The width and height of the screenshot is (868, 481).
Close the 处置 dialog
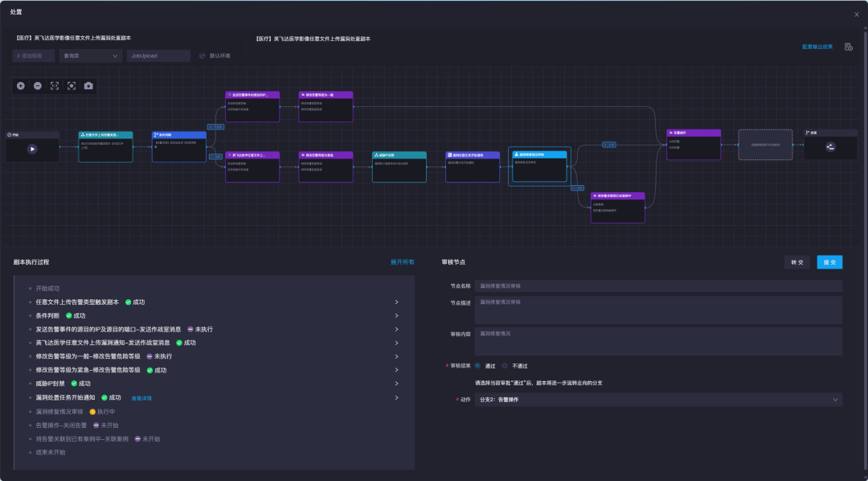pyautogui.click(x=857, y=14)
